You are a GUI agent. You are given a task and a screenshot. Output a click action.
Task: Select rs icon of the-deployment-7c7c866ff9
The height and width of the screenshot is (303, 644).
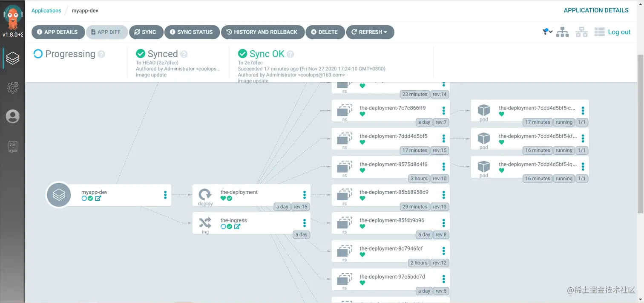tap(345, 110)
